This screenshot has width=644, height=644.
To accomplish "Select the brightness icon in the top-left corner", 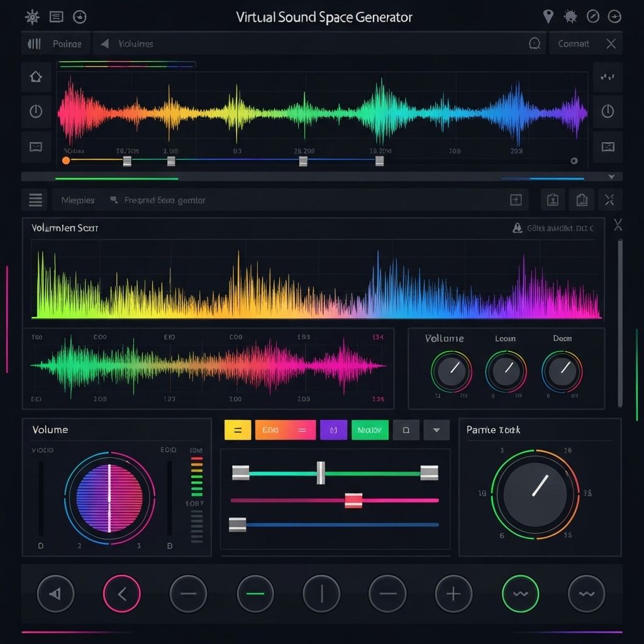I will [x=31, y=16].
